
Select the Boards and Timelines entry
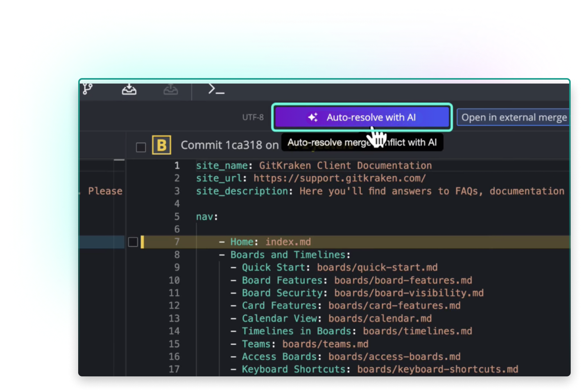coord(290,255)
